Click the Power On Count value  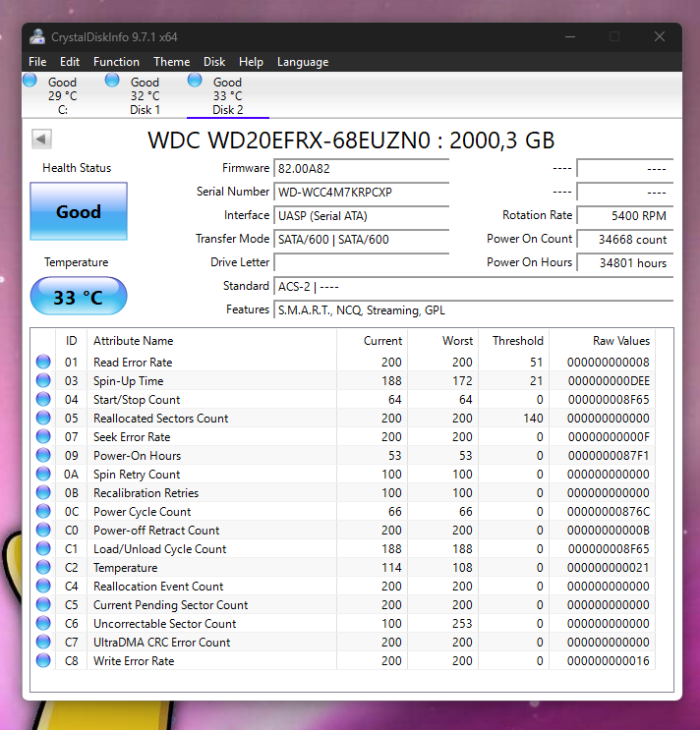pyautogui.click(x=625, y=240)
